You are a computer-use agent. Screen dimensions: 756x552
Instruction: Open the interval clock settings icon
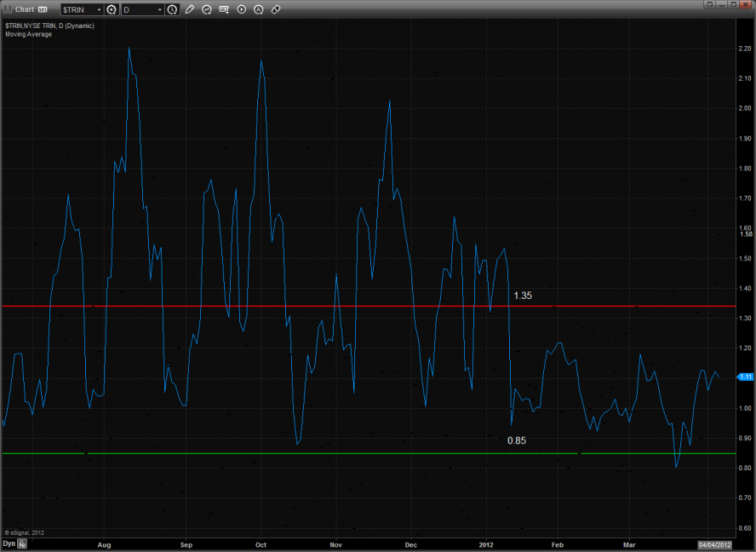pos(173,9)
